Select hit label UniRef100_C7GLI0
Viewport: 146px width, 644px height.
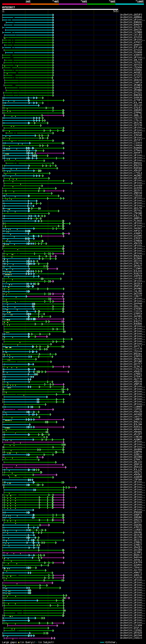coord(131,120)
